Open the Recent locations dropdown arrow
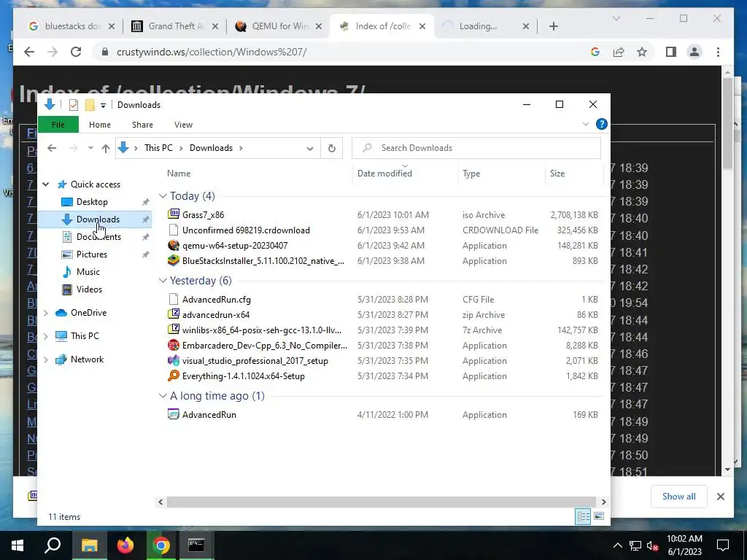This screenshot has width=747, height=560. (x=90, y=148)
